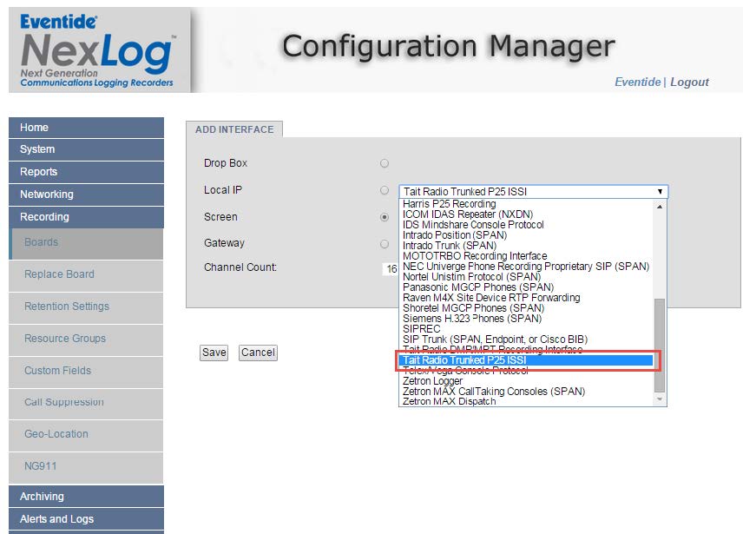
Task: Follow the Logout link
Action: 689,82
